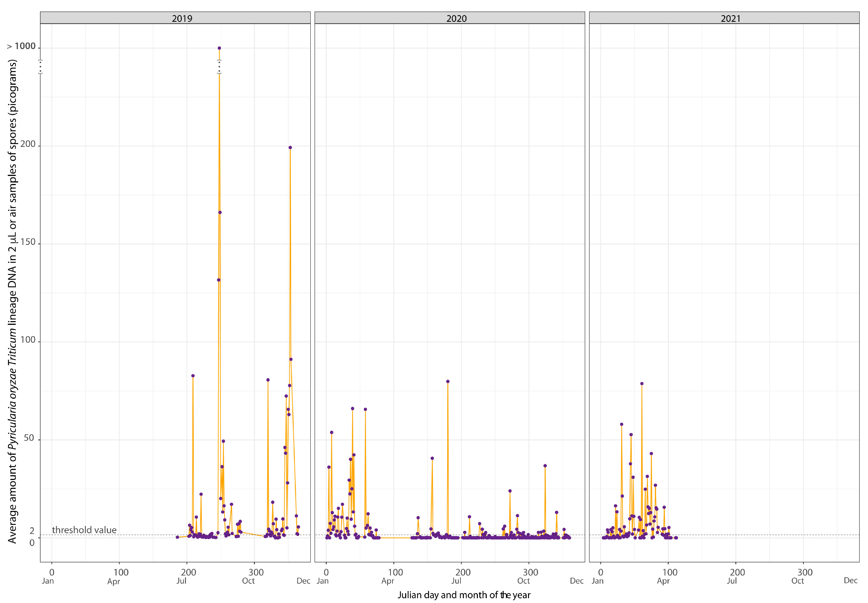Click the Oct label under 2019 panel

249,581
